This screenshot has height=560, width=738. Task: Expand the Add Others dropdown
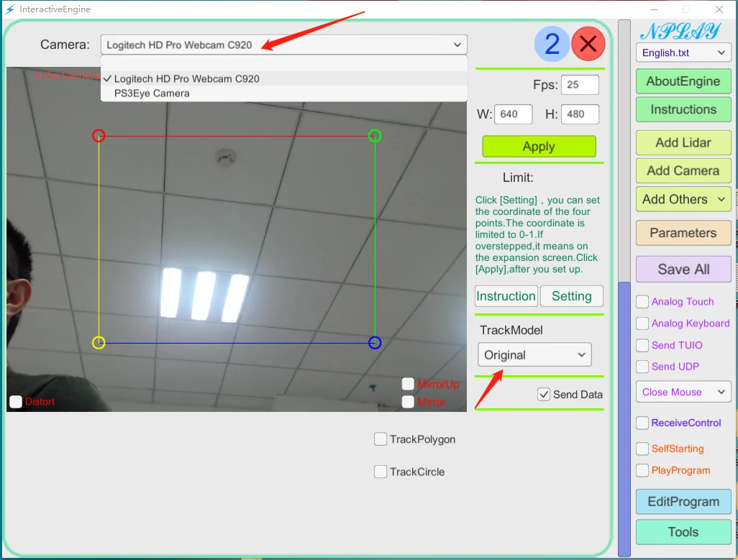[x=683, y=199]
